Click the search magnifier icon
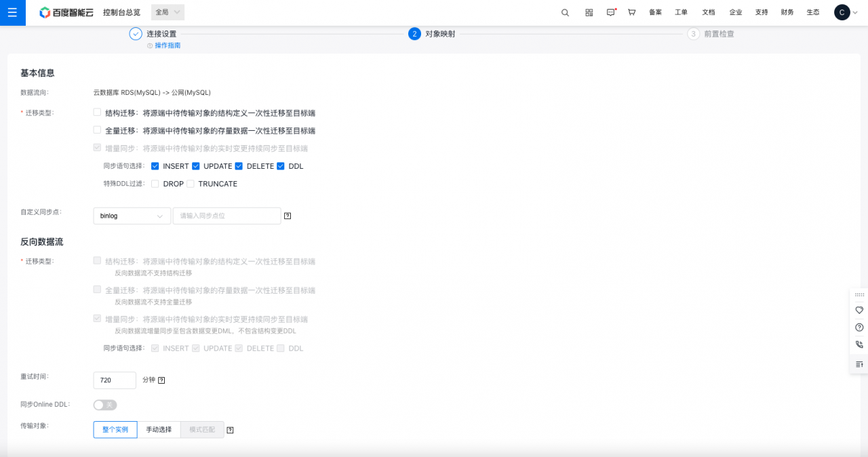Screen dimensions: 868x457 coord(565,12)
